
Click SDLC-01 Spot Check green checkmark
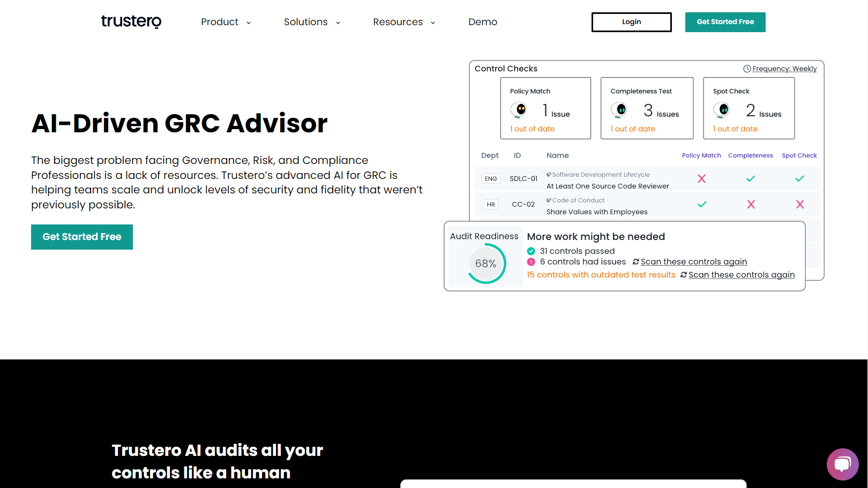coord(799,178)
